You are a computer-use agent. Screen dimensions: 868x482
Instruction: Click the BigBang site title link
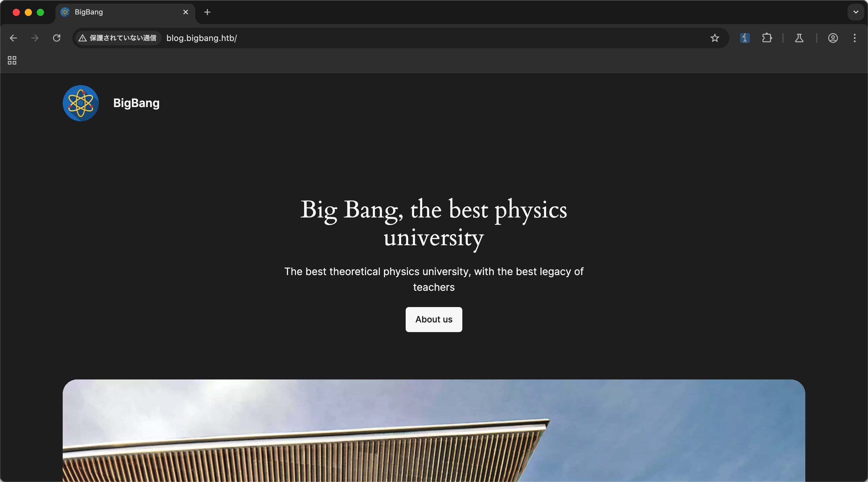pos(136,103)
